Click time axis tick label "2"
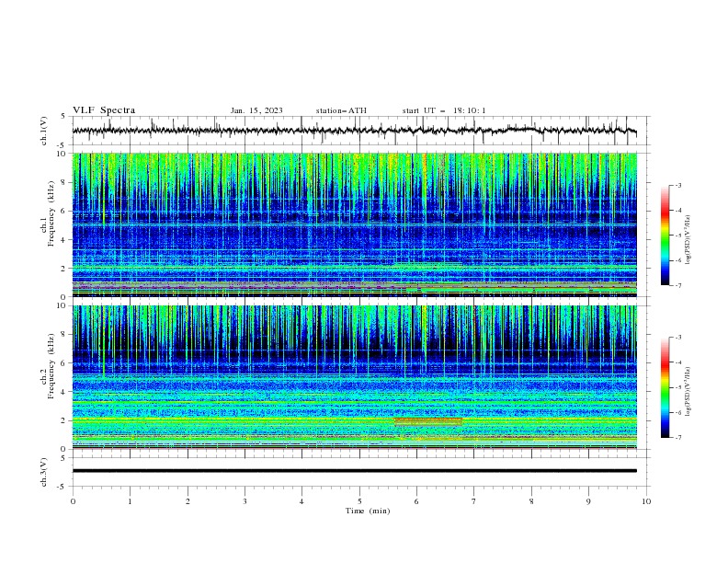The image size is (728, 563). coord(188,501)
